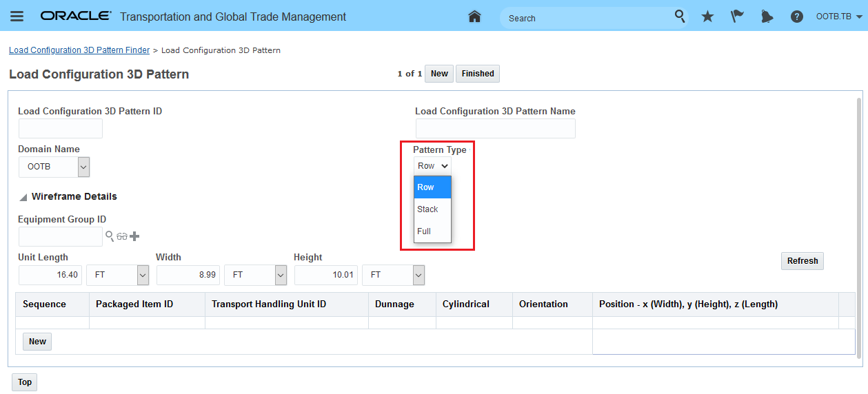The width and height of the screenshot is (868, 394).
Task: Go to the Home page icon
Action: [474, 17]
